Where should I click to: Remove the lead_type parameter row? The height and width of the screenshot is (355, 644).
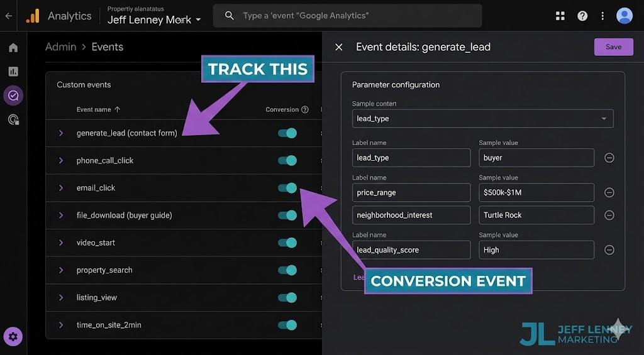tap(609, 158)
